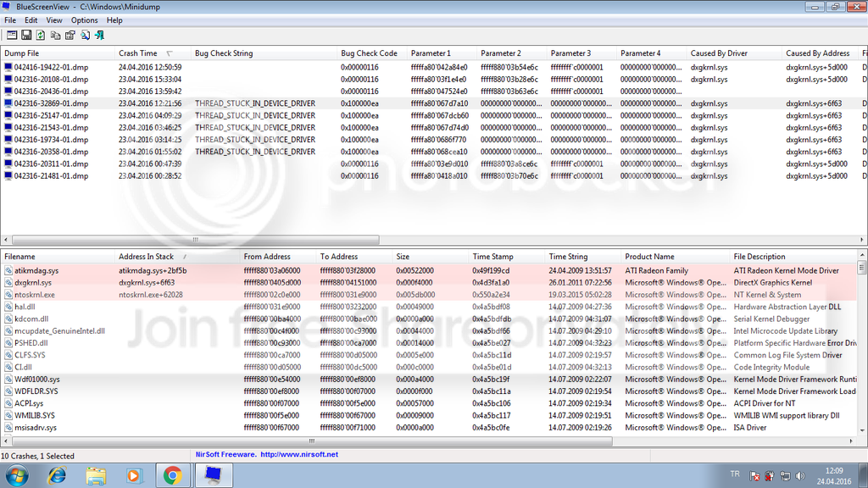Select the mcupdate_GenuineIntel.dll row
868x488 pixels.
point(429,331)
